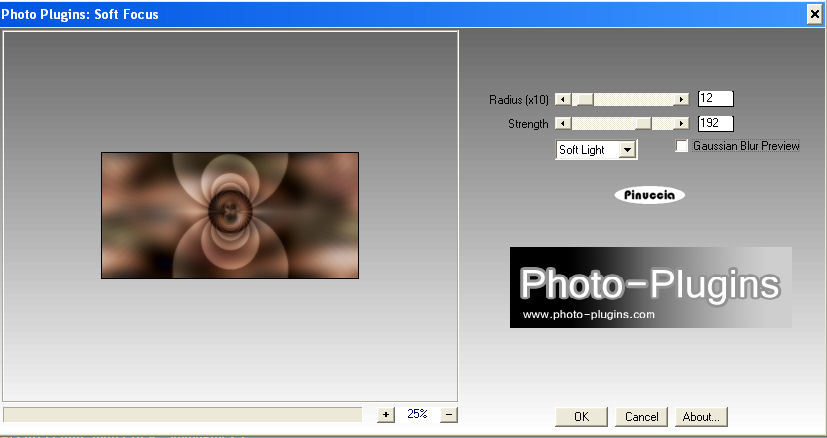
Task: Click the Radius (x10) label
Action: 519,100
